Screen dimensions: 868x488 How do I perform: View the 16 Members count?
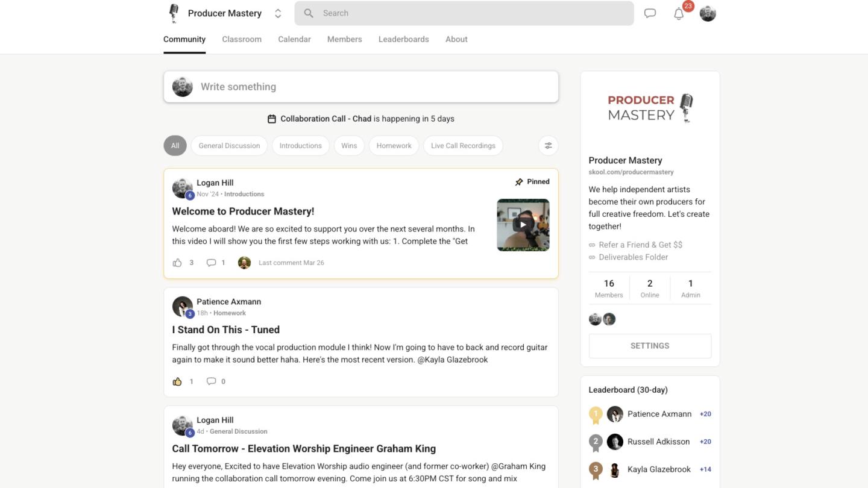(609, 288)
